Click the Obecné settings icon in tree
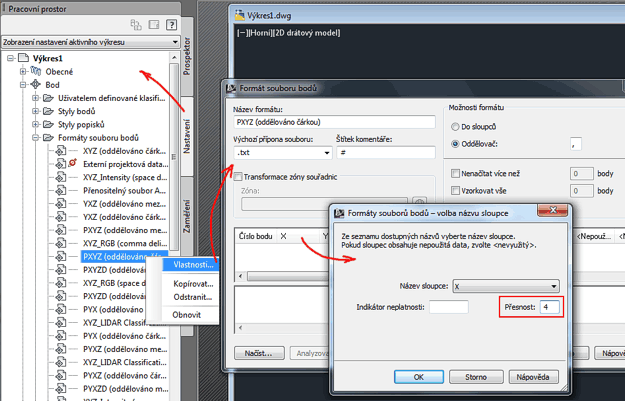This screenshot has width=625, height=401. tap(35, 72)
